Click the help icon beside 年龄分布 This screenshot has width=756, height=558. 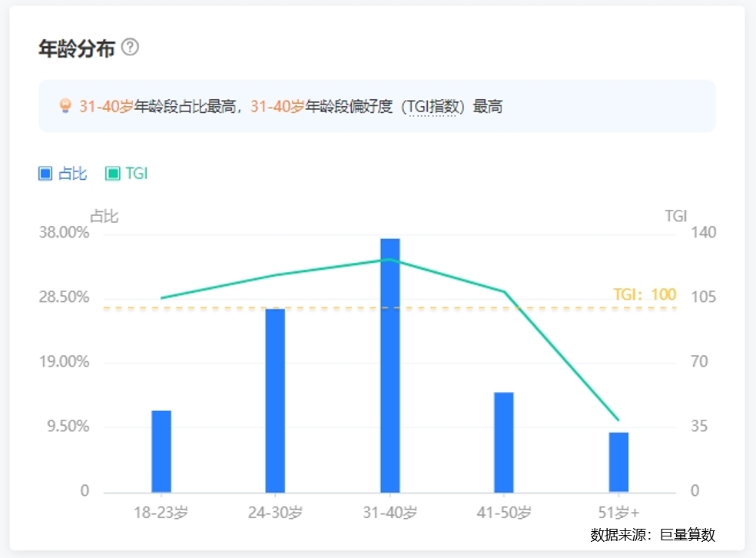[131, 48]
